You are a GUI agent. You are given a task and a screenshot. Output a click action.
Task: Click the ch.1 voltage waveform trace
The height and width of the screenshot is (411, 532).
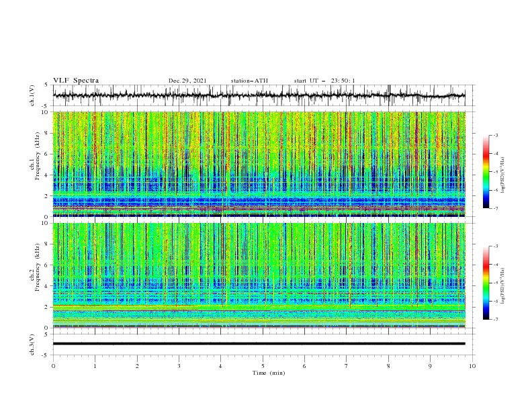point(259,95)
